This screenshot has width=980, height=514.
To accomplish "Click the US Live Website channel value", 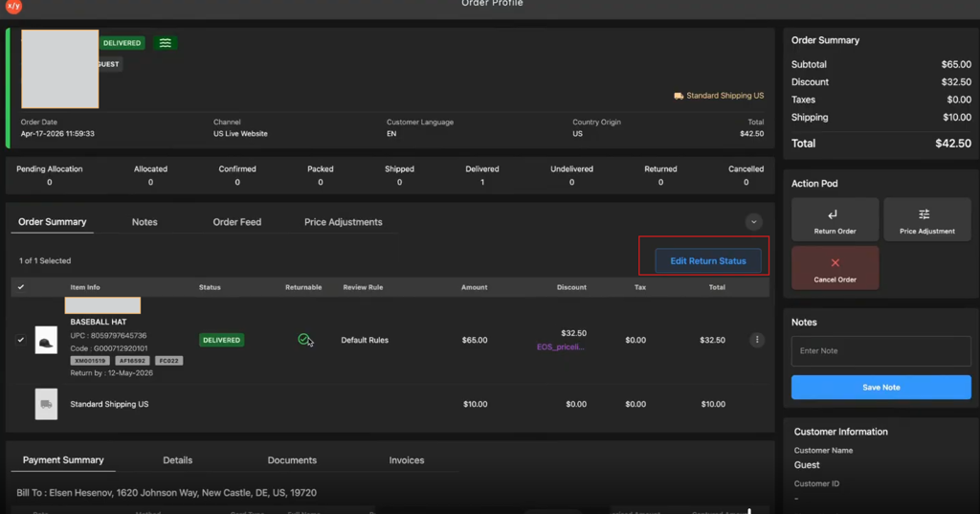I will (240, 134).
